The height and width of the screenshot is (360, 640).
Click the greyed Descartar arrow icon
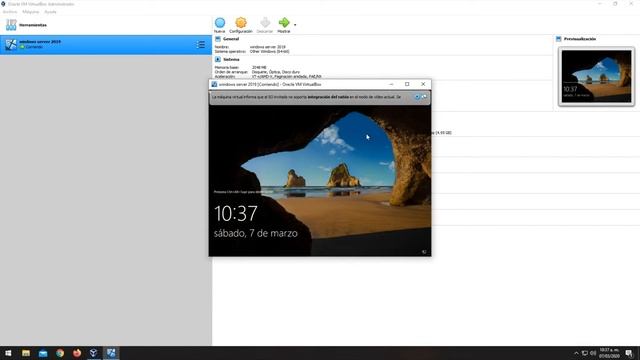(x=265, y=22)
